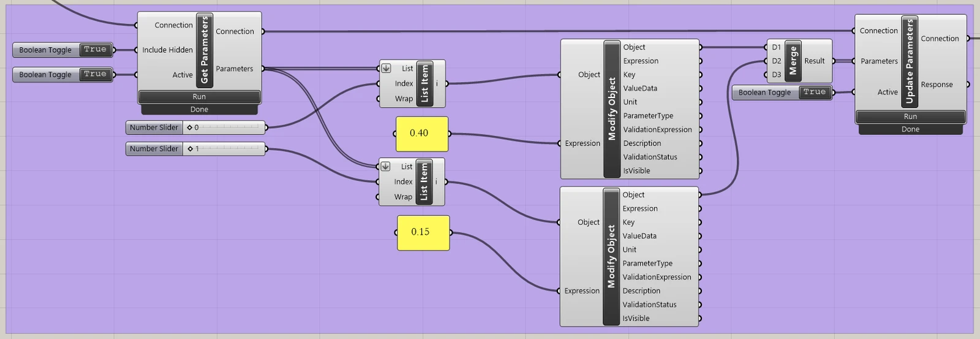Toggle the Boolean Toggle feeding Update Parameters
This screenshot has width=980, height=339.
(815, 92)
